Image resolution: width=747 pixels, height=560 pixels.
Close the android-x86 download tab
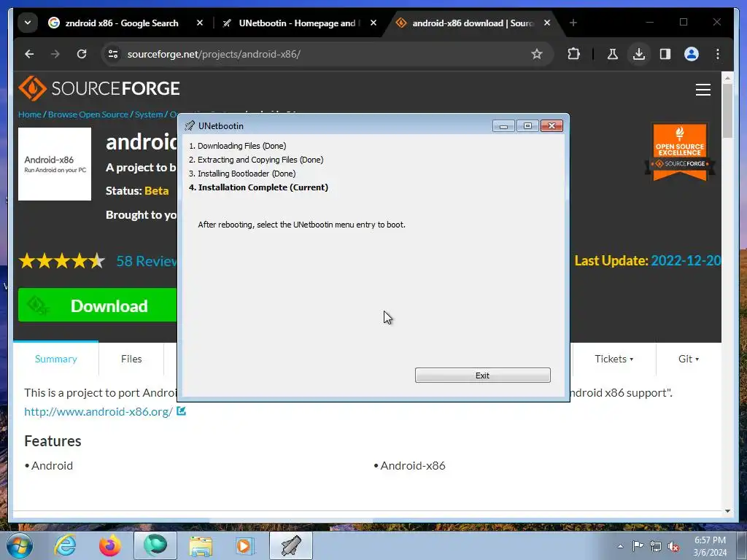tap(547, 23)
